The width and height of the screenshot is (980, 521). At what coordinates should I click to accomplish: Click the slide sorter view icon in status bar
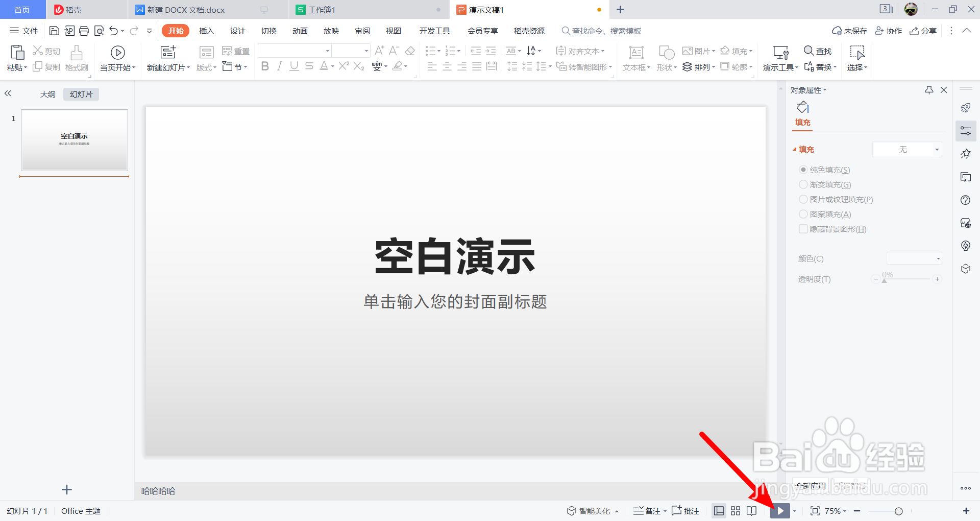point(736,511)
